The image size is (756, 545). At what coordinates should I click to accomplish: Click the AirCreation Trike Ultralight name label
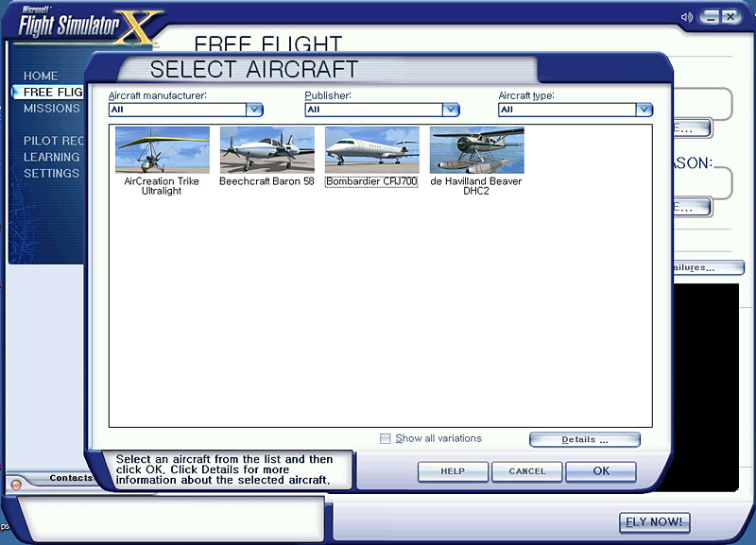coord(162,186)
